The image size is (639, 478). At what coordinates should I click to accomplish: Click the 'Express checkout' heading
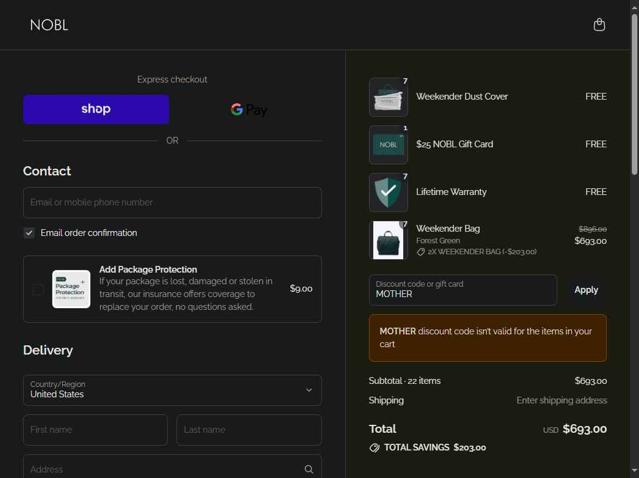tap(172, 79)
